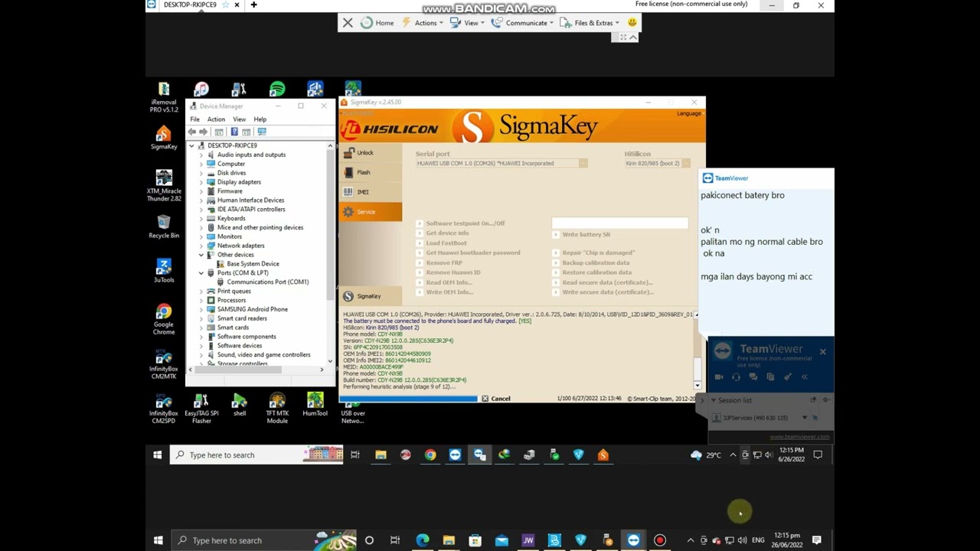This screenshot has width=980, height=551.
Task: Select the Google Chrome desktop shortcut
Action: pos(164,319)
